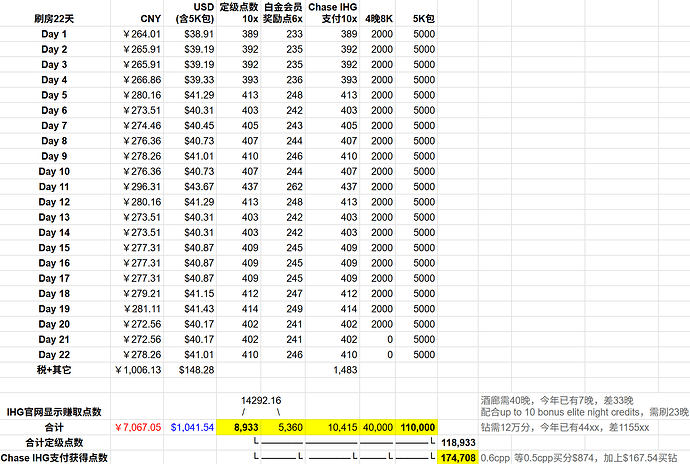690x464 pixels.
Task: Select the yellow 174,708 points cell
Action: (458, 457)
